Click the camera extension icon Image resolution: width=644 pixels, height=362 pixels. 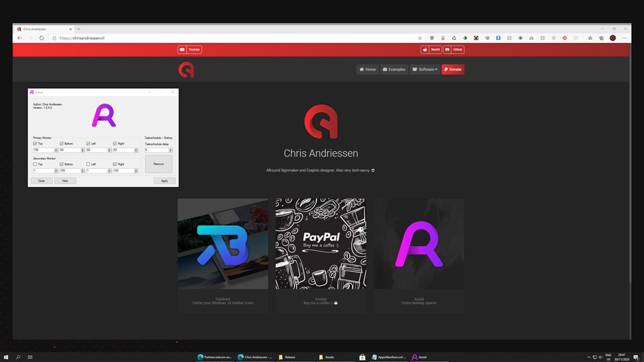tap(531, 38)
